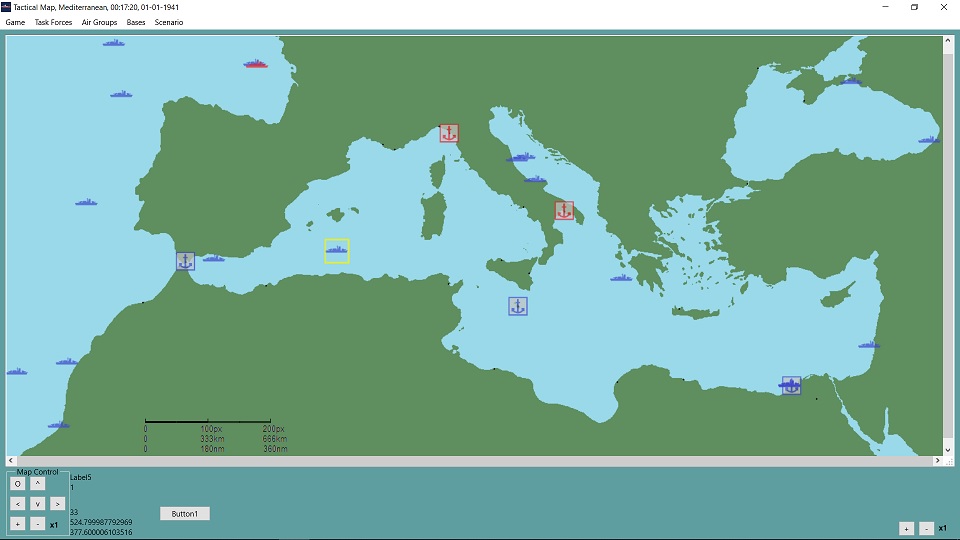
Task: Select the red anchor base in northern Italy
Action: tap(449, 133)
